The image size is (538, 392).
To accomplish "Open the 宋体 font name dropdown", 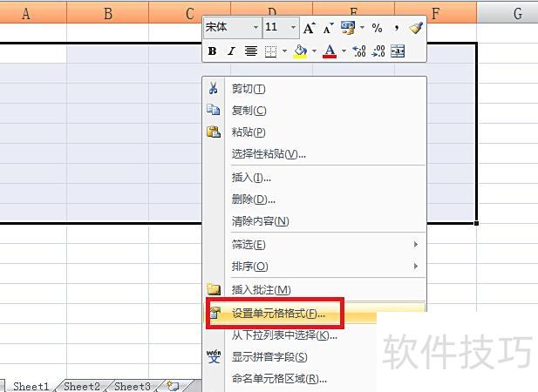I will [255, 27].
